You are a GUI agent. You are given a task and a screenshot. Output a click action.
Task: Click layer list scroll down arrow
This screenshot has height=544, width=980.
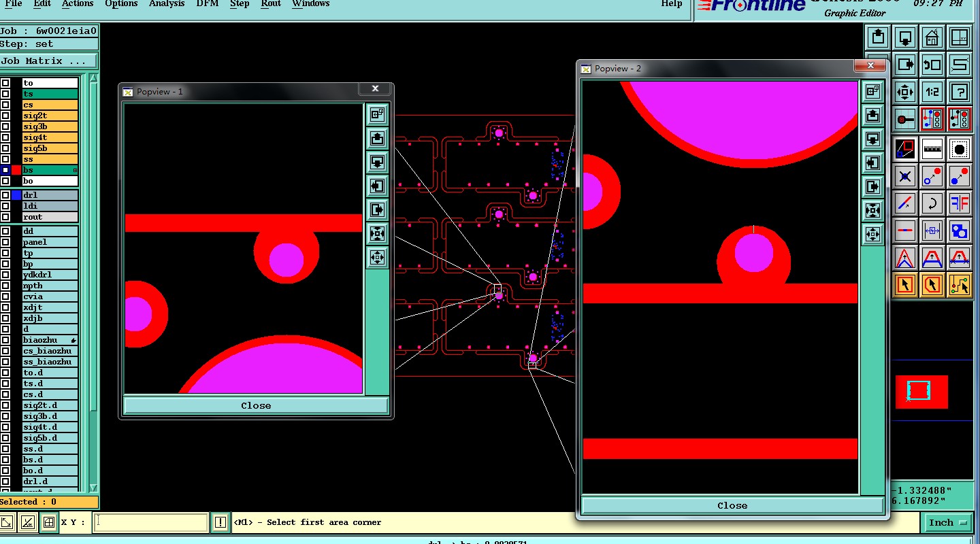click(94, 488)
